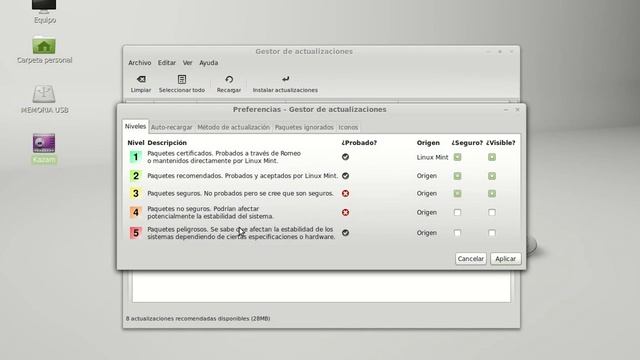Toggle the Seguro checkbox for level 1

click(458, 157)
